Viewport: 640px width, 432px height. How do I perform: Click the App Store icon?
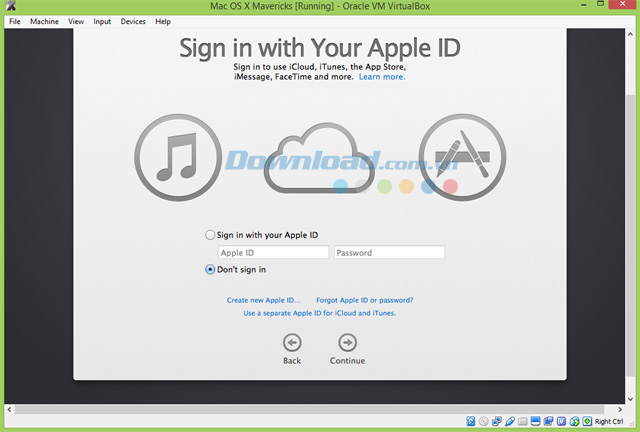(462, 158)
